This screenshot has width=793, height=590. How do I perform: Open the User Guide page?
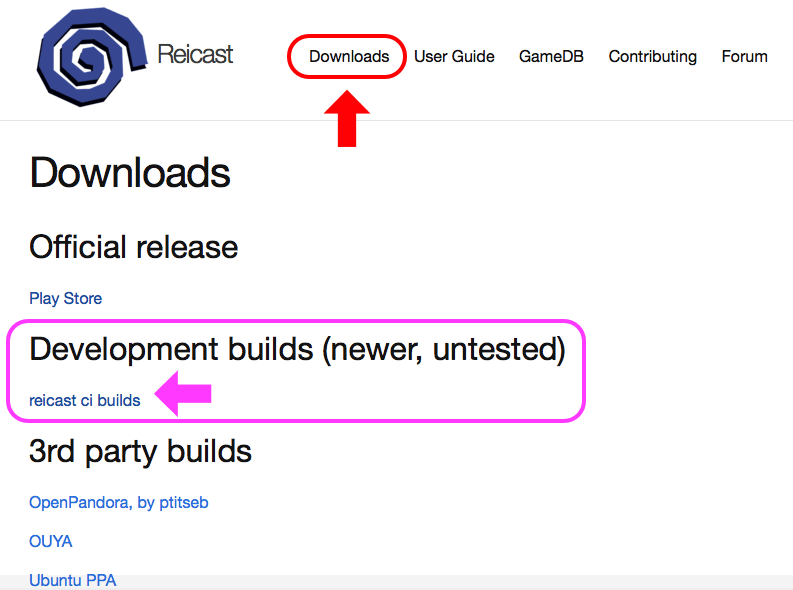(454, 57)
